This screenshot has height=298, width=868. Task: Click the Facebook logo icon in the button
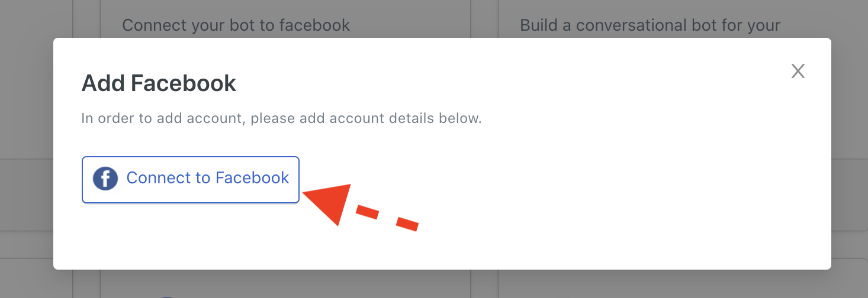[105, 179]
